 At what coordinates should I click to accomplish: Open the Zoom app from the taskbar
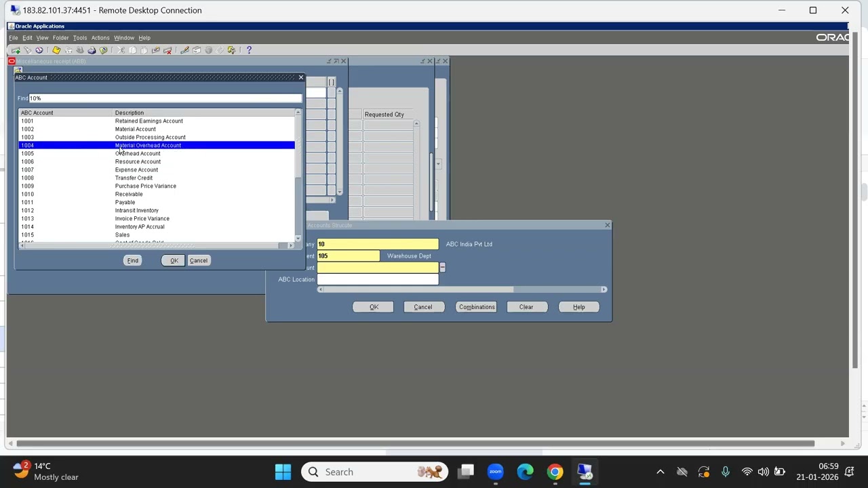pyautogui.click(x=496, y=472)
